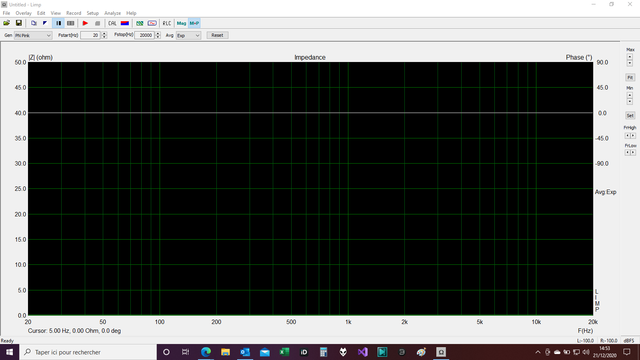Viewport: 640px width, 360px height.
Task: Click FrLow left arrow
Action: [628, 152]
